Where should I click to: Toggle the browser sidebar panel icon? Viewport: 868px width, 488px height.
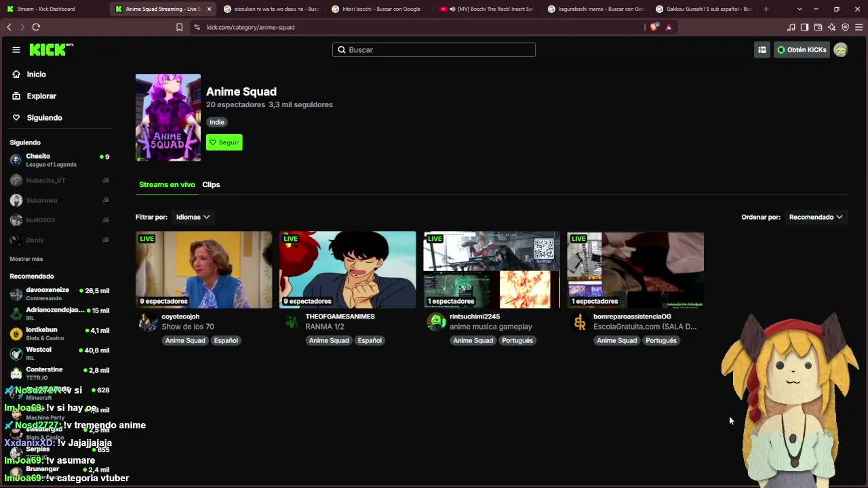pyautogui.click(x=804, y=27)
